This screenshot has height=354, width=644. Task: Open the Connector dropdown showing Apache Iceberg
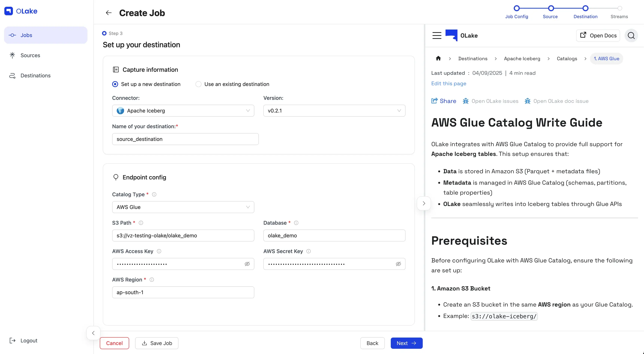tap(183, 111)
